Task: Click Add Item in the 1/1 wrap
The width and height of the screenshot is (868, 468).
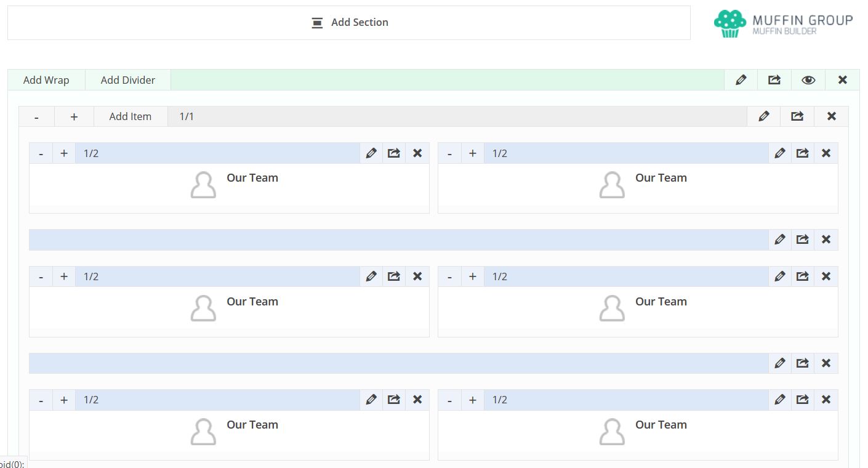Action: click(131, 116)
